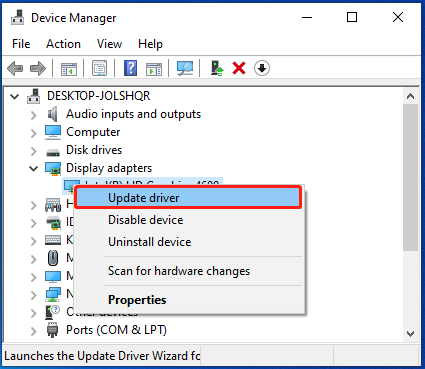Open the View menu
Viewport: 425px width, 369px height.
(x=109, y=44)
